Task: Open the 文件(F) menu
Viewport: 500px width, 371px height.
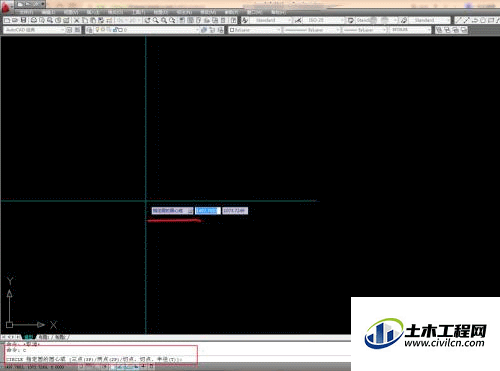Action: pos(27,12)
